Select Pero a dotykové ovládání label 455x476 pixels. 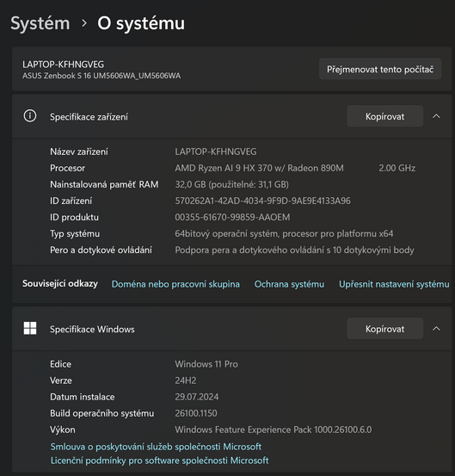(101, 250)
